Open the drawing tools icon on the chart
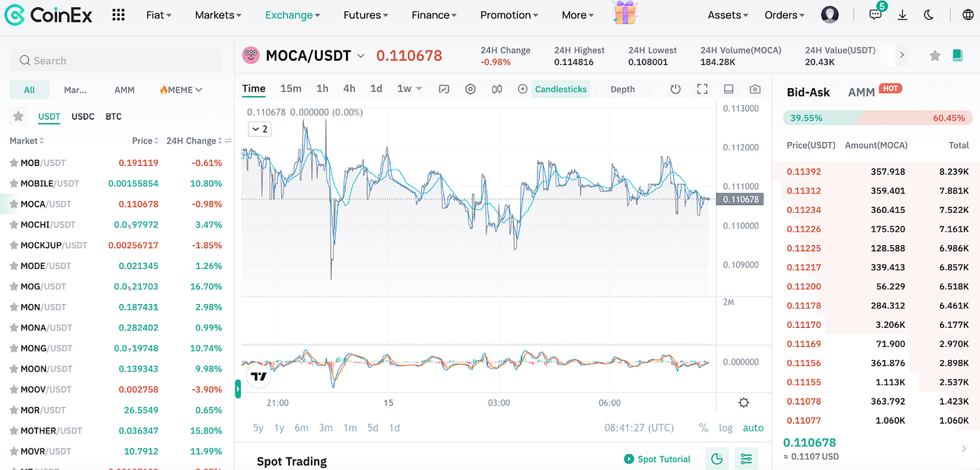This screenshot has height=470, width=980. [444, 89]
